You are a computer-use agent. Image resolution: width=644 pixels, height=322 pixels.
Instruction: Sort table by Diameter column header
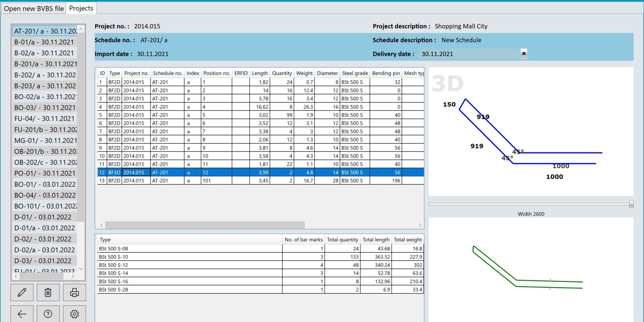[x=327, y=73]
